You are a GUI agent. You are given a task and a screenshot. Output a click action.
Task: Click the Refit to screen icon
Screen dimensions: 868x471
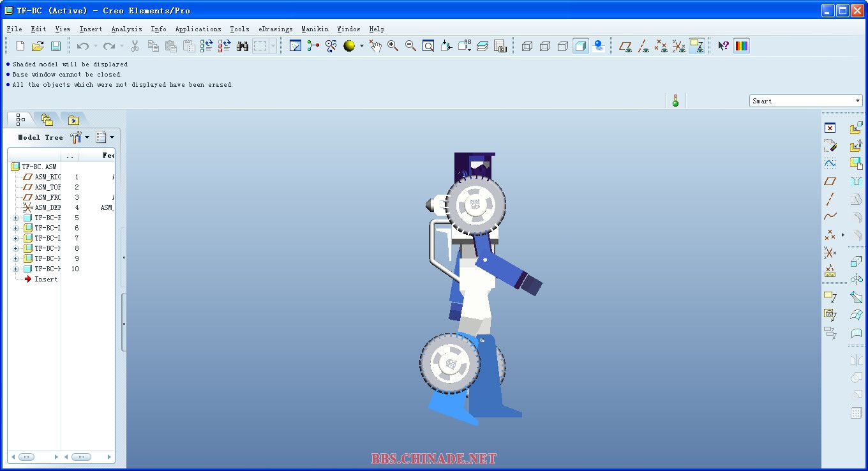pos(428,46)
